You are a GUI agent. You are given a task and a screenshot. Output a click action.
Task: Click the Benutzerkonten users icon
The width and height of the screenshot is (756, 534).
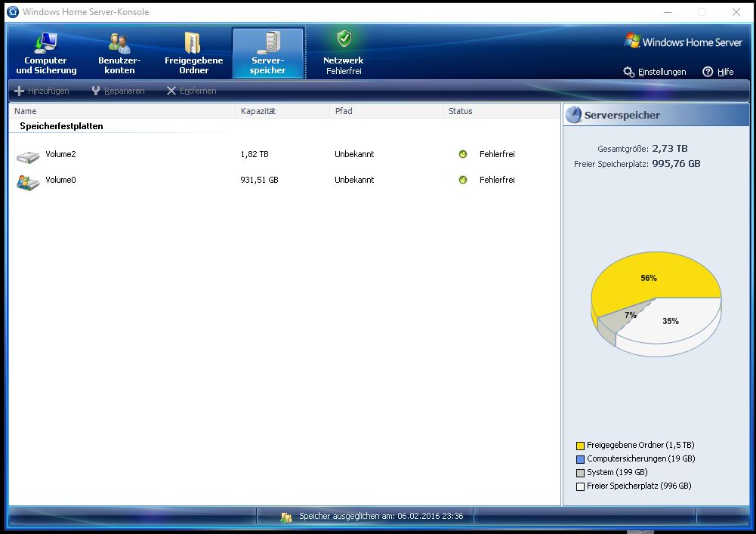coord(119,43)
